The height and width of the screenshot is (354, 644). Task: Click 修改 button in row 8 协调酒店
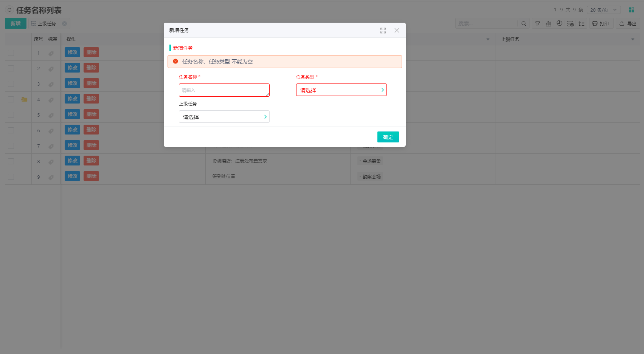coord(72,161)
